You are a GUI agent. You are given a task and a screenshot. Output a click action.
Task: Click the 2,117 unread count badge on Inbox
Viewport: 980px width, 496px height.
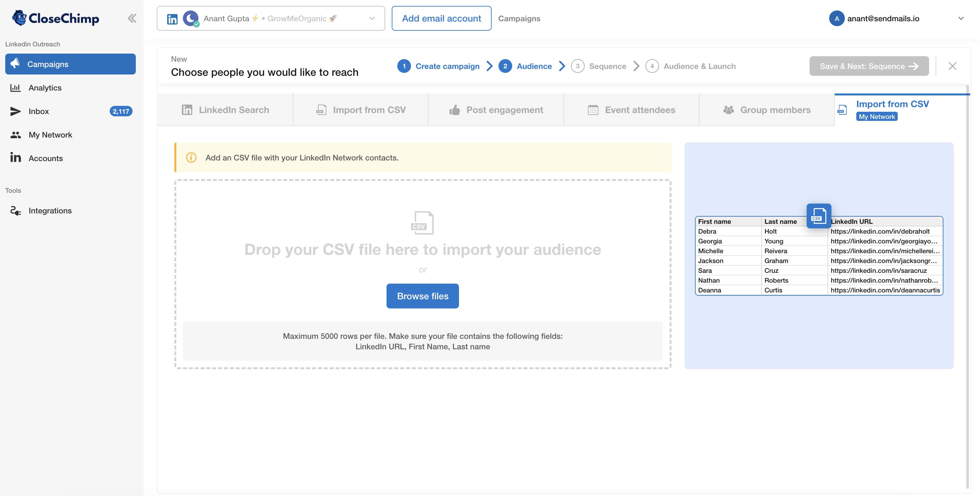(x=120, y=111)
